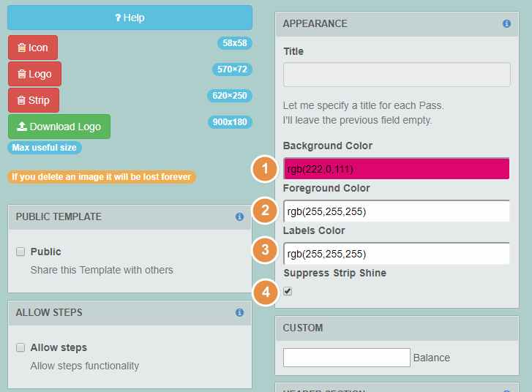
Task: Click the Download Logo button
Action: coord(59,127)
